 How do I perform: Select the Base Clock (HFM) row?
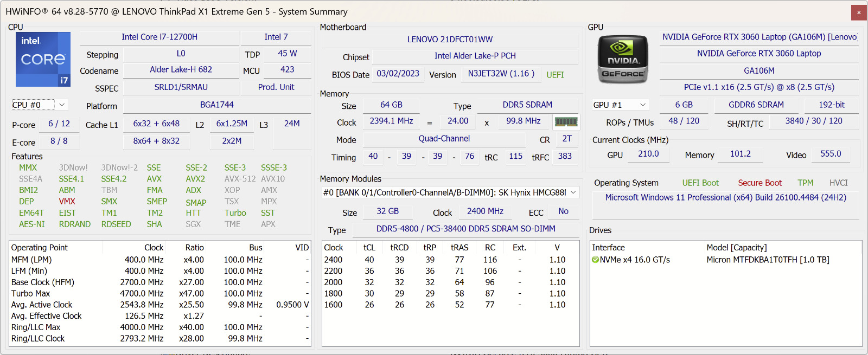click(x=160, y=282)
